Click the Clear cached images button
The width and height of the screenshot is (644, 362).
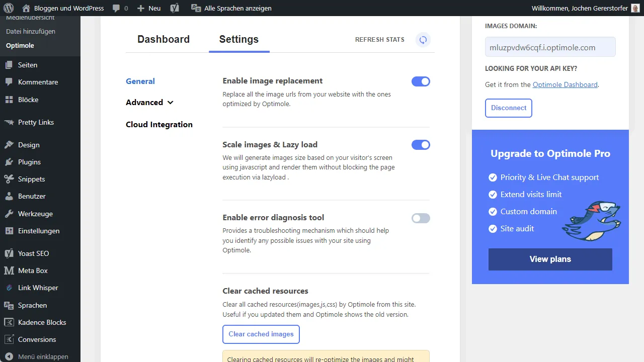[x=261, y=334]
